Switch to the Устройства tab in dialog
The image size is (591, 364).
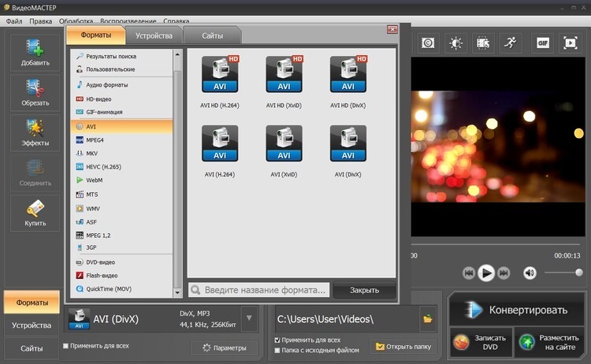pos(154,35)
